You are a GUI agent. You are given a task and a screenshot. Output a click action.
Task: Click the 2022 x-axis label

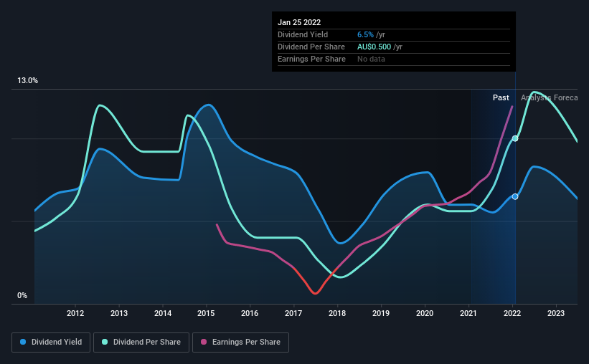click(512, 313)
